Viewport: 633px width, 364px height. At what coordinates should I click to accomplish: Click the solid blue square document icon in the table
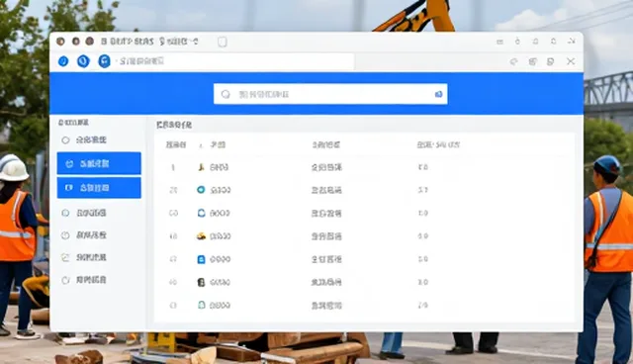pyautogui.click(x=201, y=259)
